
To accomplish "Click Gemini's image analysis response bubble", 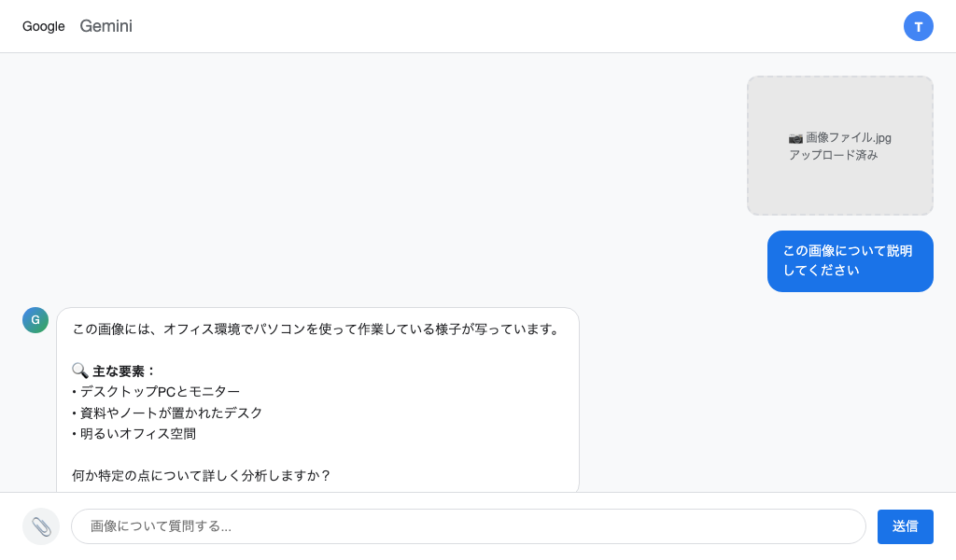I will (x=317, y=399).
